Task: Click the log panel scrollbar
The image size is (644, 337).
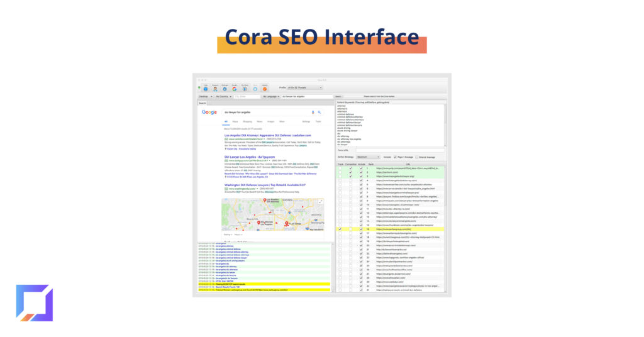Action: pos(332,267)
